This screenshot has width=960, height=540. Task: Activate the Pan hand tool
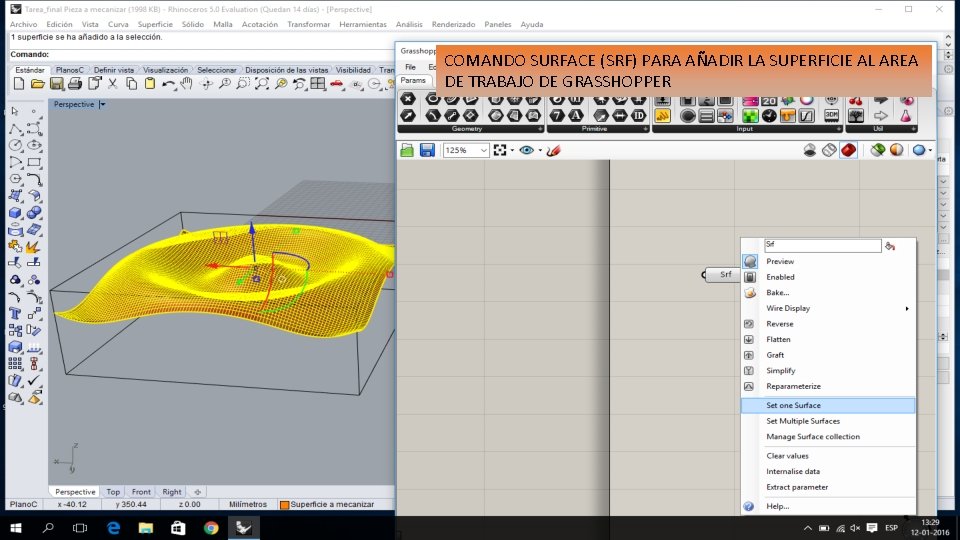[187, 84]
